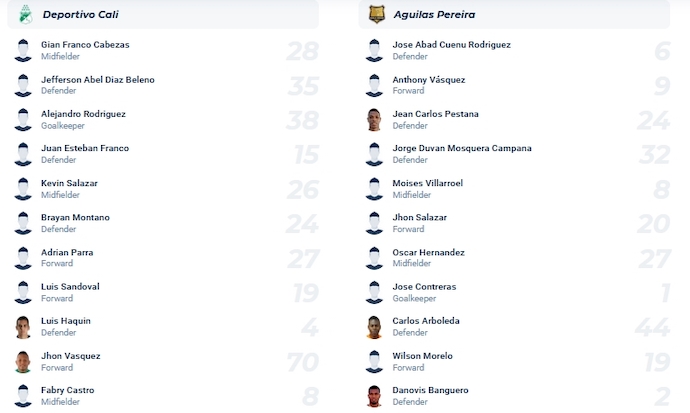The height and width of the screenshot is (413, 690).
Task: Click Danovis Banguero's player photo
Action: pyautogui.click(x=374, y=396)
